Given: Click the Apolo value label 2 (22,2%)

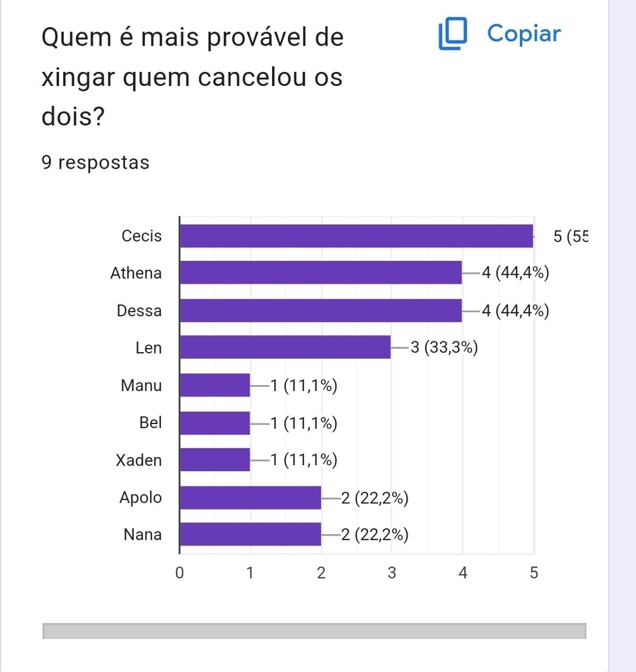Looking at the screenshot, I should (x=375, y=498).
